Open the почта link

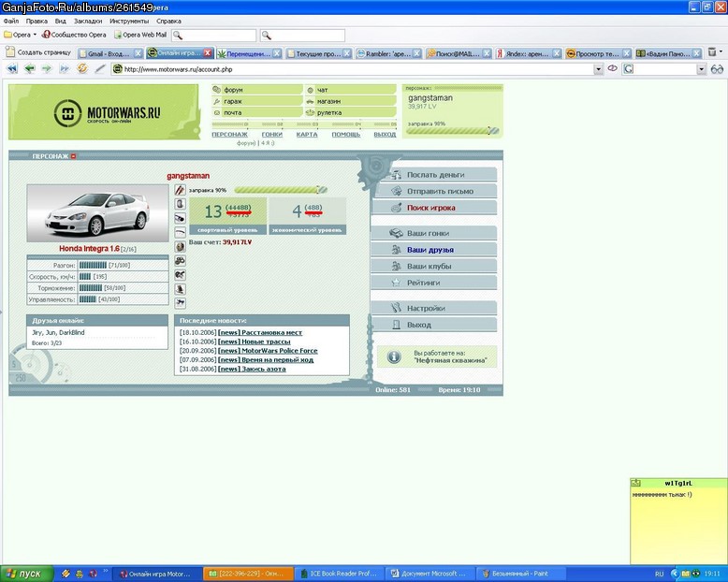click(233, 113)
